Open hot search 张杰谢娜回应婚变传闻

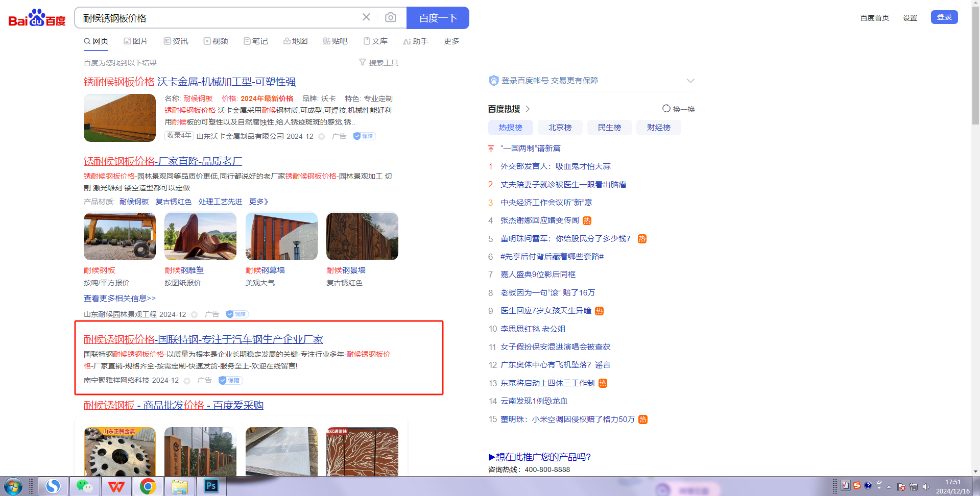(x=540, y=220)
